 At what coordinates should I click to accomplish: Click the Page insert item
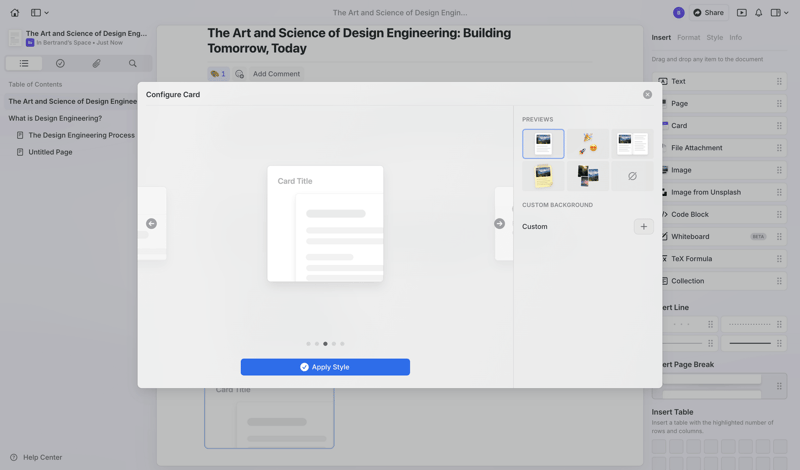[x=724, y=104]
